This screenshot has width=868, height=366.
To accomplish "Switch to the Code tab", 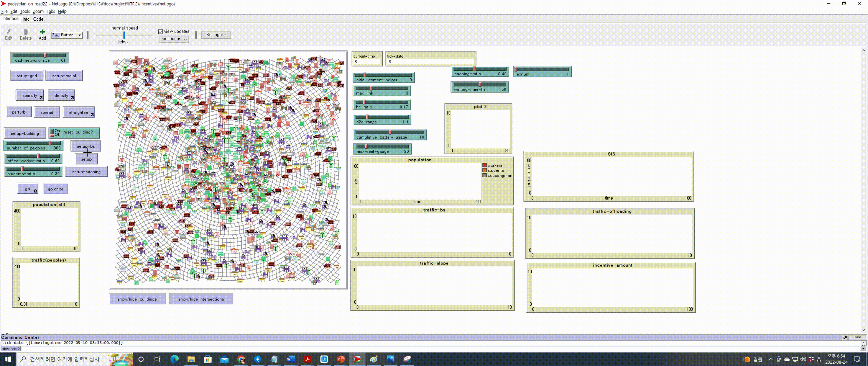I will click(38, 19).
